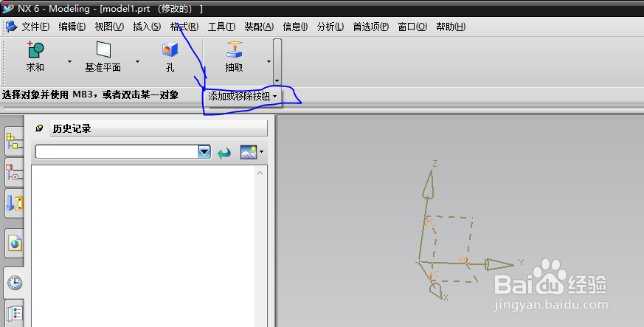Open the 工具(T) menu
Screen dimensions: 644x327
tap(221, 27)
